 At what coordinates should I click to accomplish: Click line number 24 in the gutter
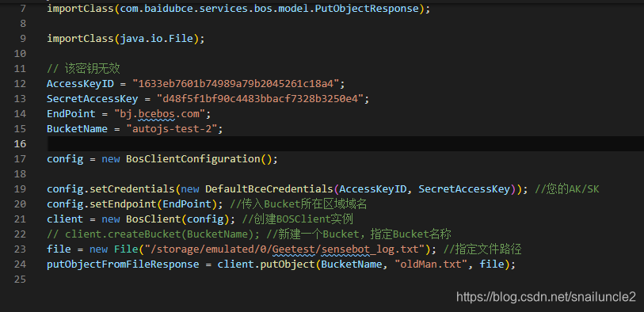[20, 264]
